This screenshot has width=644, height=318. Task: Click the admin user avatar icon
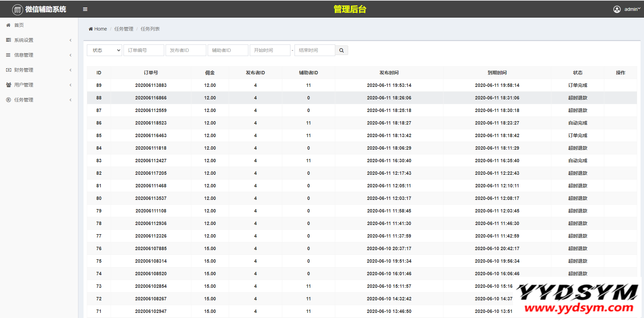pos(617,9)
